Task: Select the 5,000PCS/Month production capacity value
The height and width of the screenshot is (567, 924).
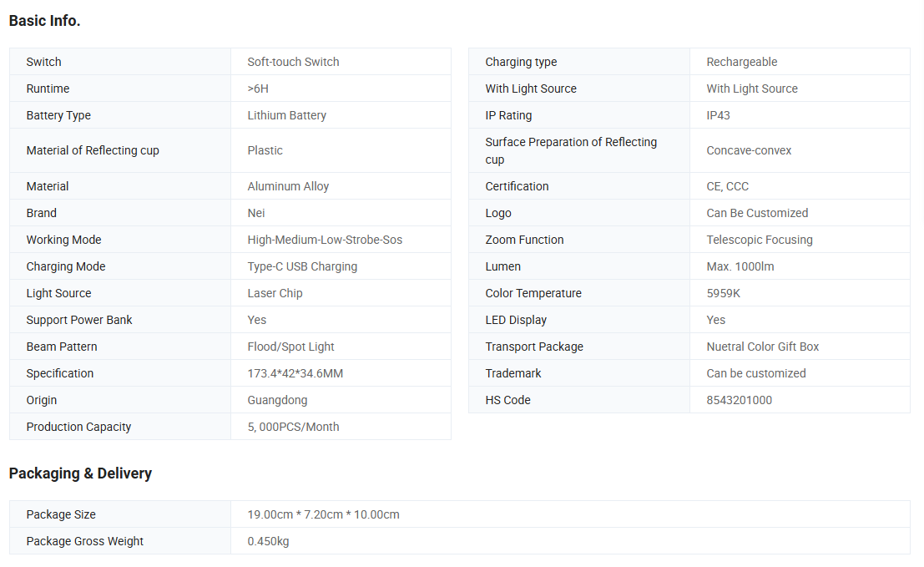Action: coord(293,427)
